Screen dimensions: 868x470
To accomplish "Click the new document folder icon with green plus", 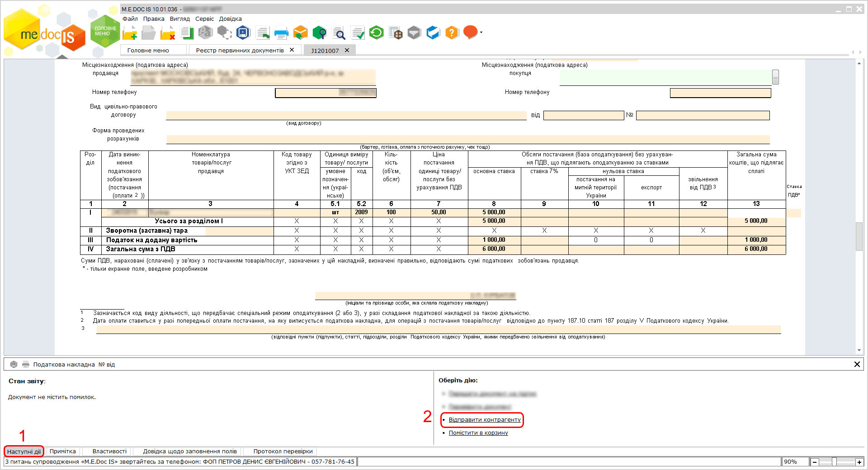I will click(x=130, y=33).
